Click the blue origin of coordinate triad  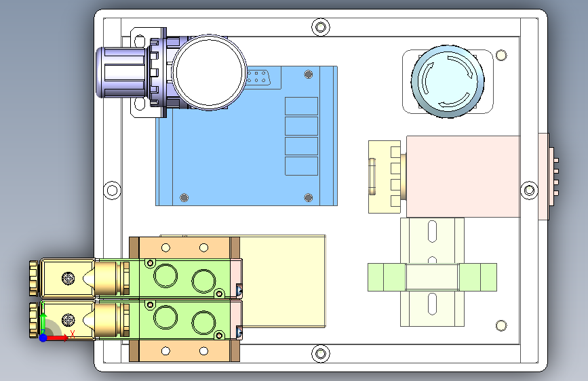(43, 338)
